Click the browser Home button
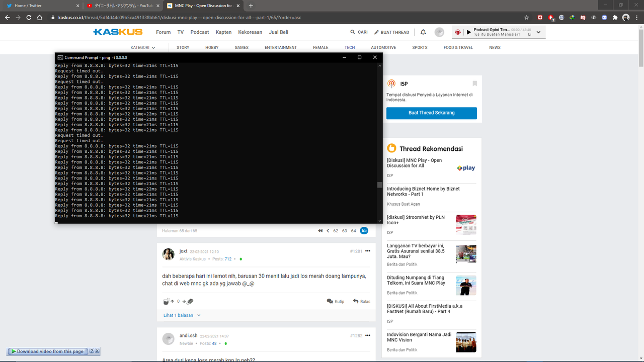The height and width of the screenshot is (362, 644). pyautogui.click(x=40, y=17)
